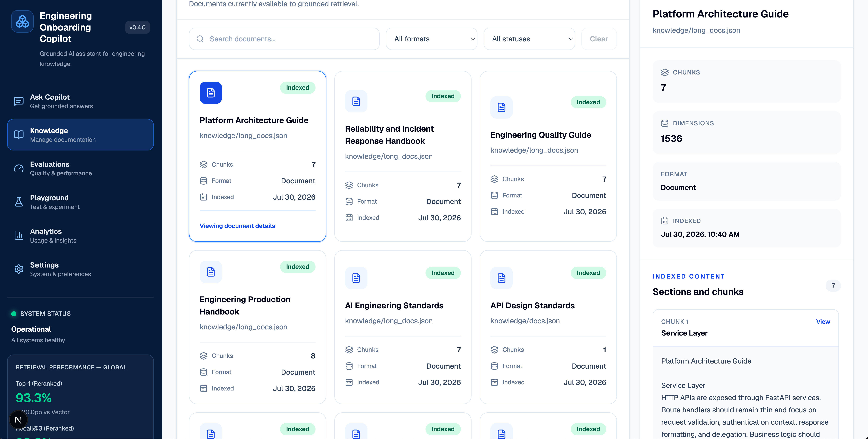868x439 pixels.
Task: Click the Platform Architecture Guide heading in details panel
Action: pyautogui.click(x=720, y=14)
